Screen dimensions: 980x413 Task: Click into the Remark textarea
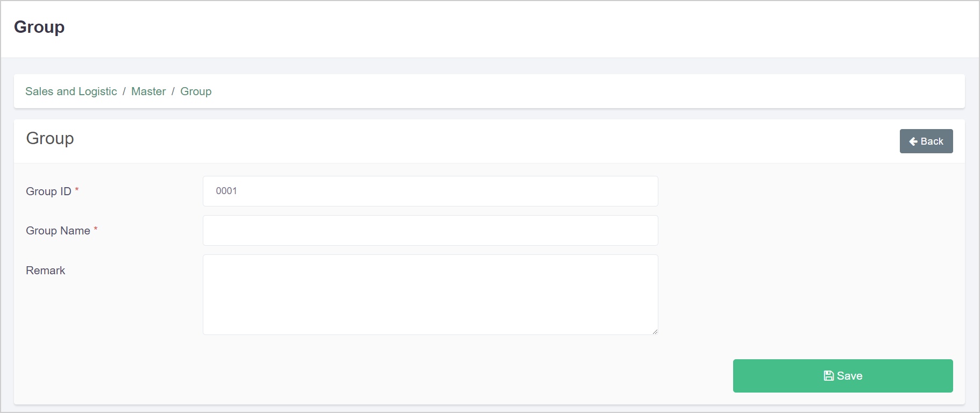(x=430, y=294)
